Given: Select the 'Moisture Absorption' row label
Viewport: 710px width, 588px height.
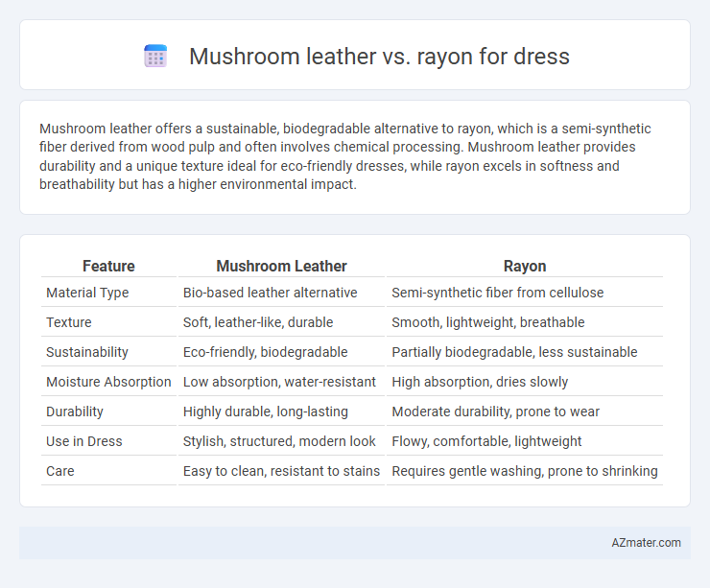Looking at the screenshot, I should (108, 382).
